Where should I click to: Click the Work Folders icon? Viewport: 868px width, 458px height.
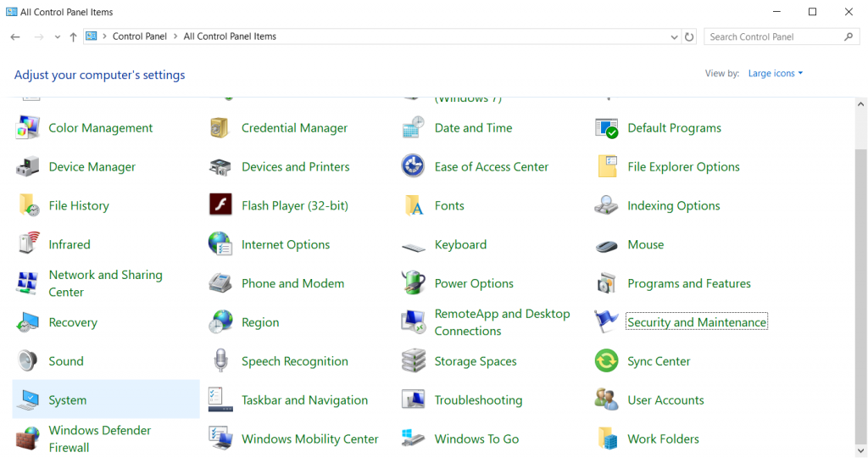607,438
